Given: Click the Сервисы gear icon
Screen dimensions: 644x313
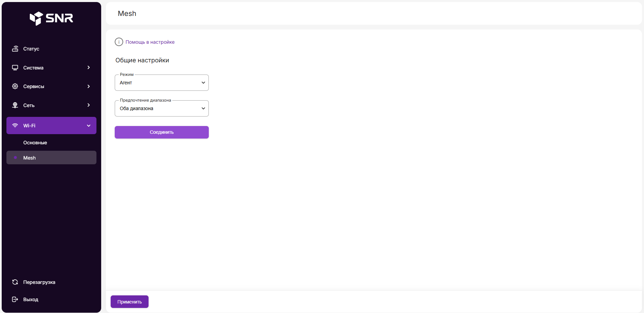Looking at the screenshot, I should (15, 86).
